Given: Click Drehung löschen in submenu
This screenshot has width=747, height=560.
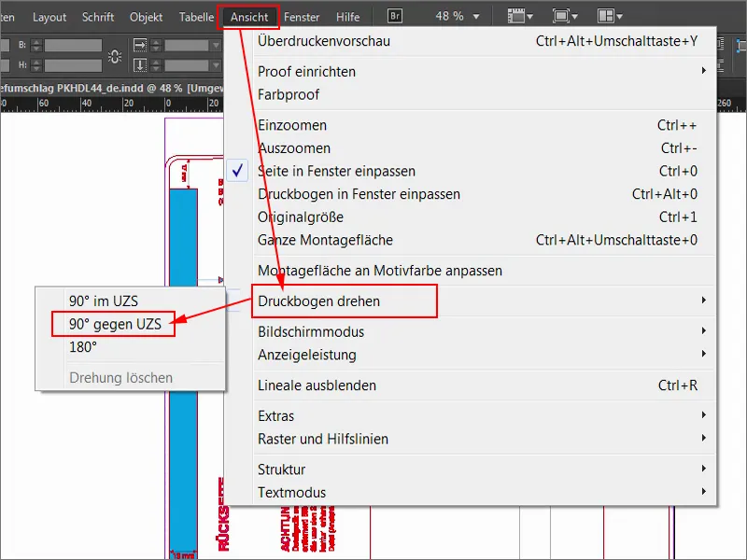Looking at the screenshot, I should (x=130, y=378).
